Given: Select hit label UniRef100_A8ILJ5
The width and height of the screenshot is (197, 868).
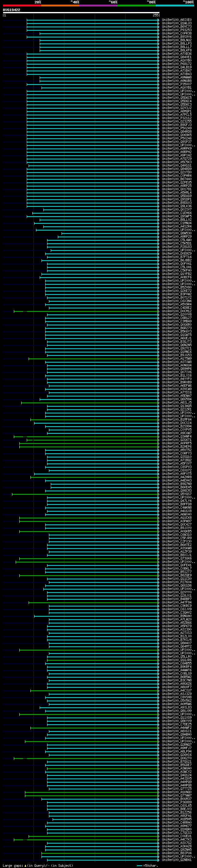Looking at the screenshot, I should pos(176,403).
